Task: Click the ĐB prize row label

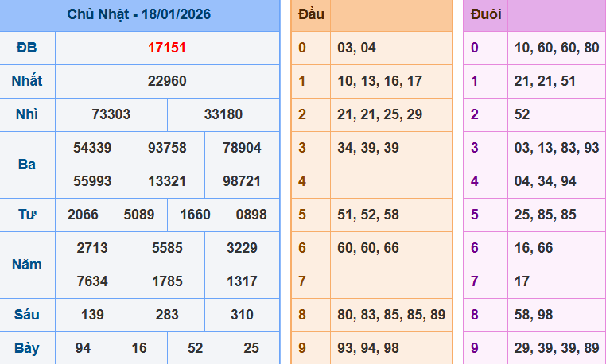Action: click(x=27, y=48)
